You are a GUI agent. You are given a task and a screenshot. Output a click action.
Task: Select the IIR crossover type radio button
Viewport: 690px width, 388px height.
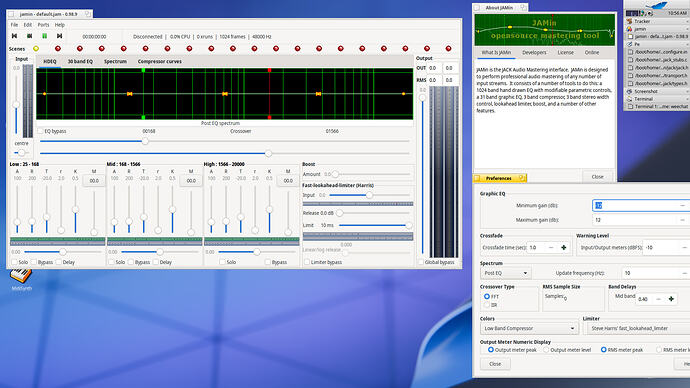(x=487, y=304)
